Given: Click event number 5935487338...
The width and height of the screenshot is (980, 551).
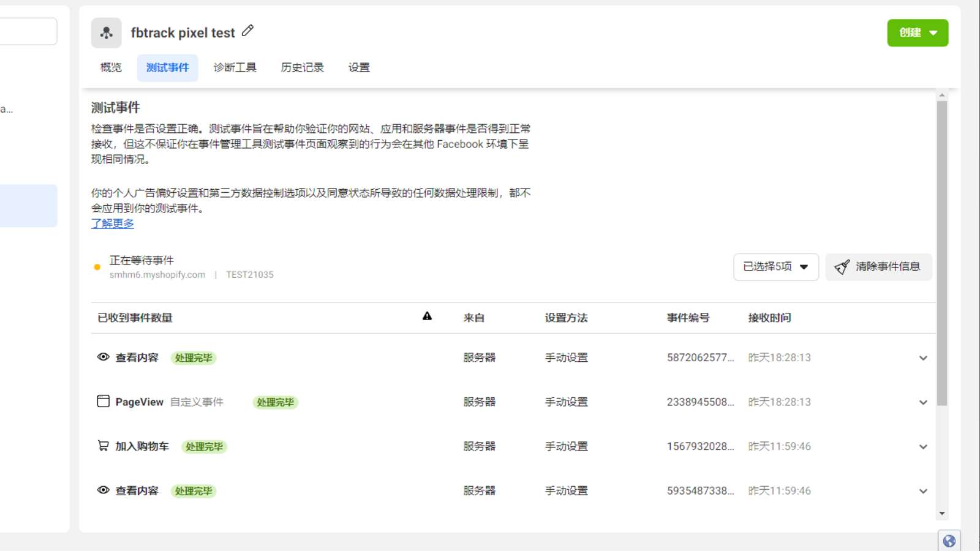Looking at the screenshot, I should [x=700, y=490].
